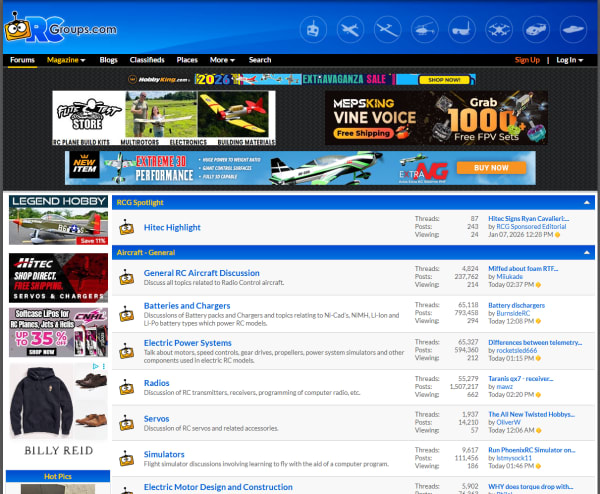Click the RCGroups.com logo
Viewport: 600px width, 494px height.
click(x=60, y=28)
